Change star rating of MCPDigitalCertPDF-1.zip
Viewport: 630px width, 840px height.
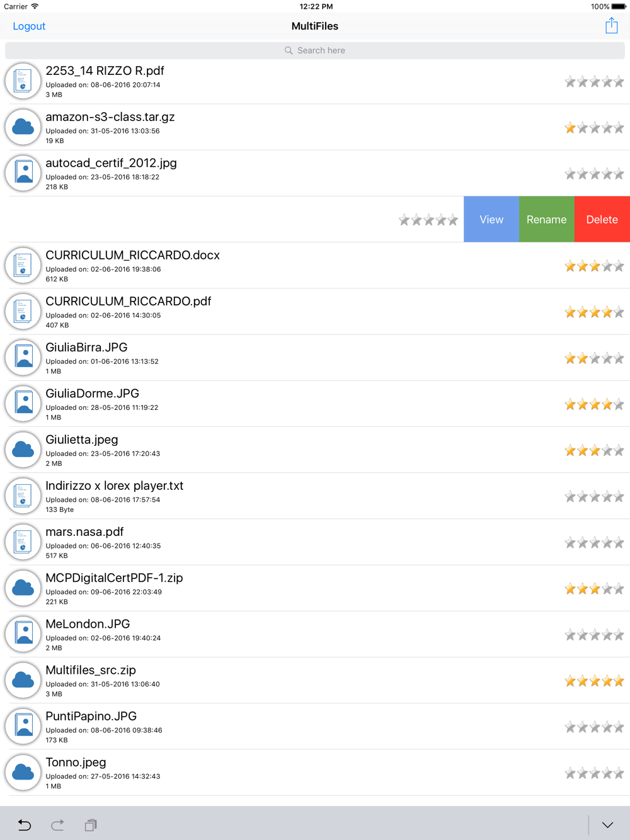tap(594, 589)
